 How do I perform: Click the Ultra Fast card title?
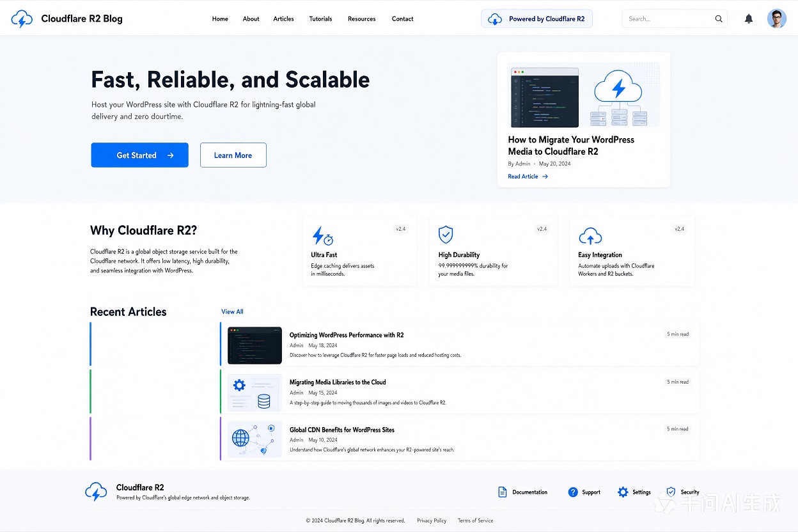[x=324, y=254]
